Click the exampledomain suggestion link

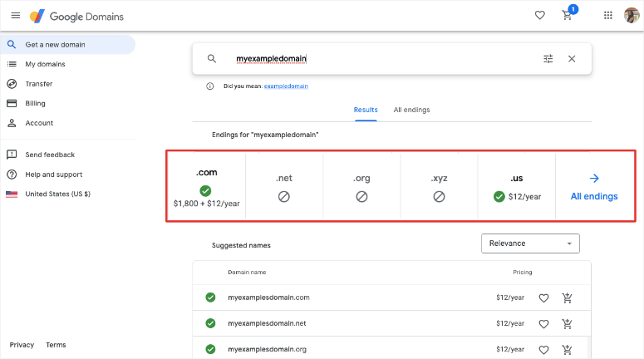286,86
